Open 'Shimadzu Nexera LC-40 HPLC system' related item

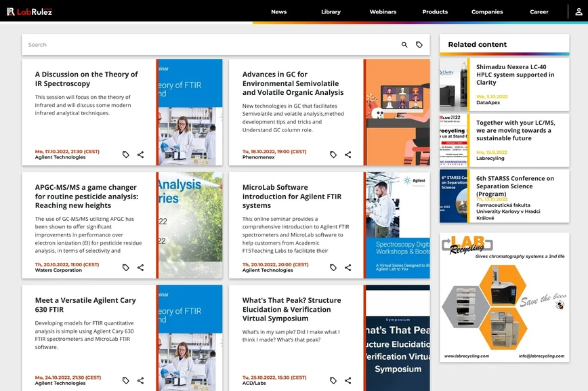[516, 75]
